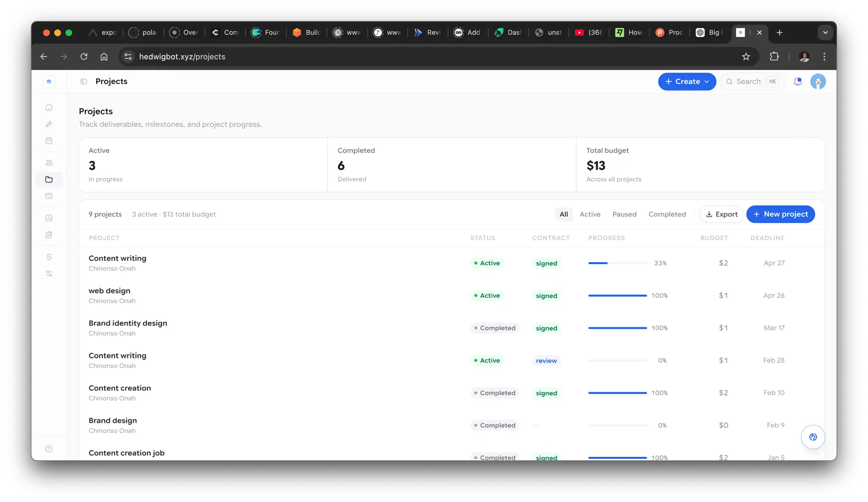Click the address bar URL hedwigbot.xyz/projects
The width and height of the screenshot is (868, 502).
[x=182, y=56]
